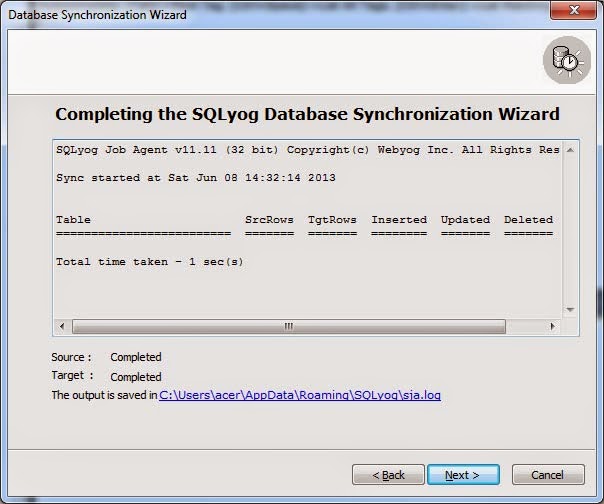Click the 'TgtRows' column header text
The width and height of the screenshot is (604, 504).
[332, 220]
